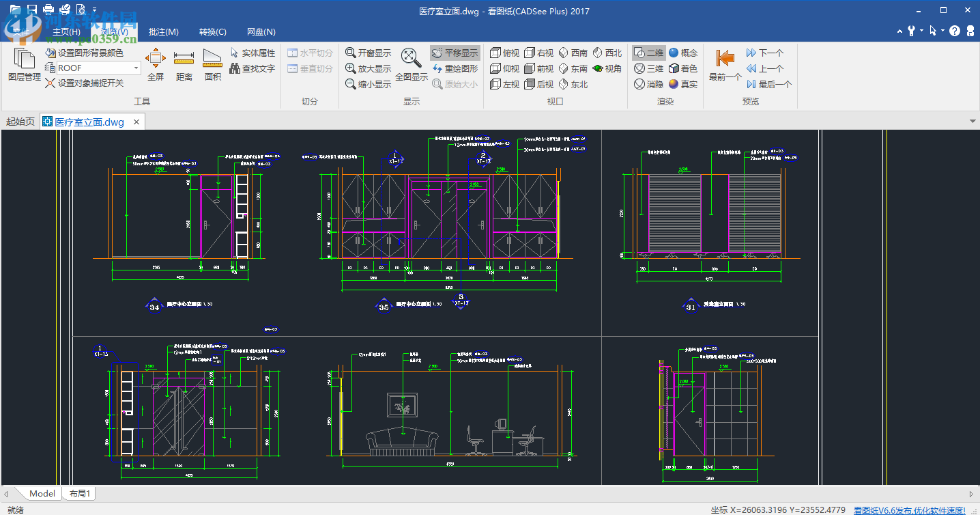Toggle 设置对象捕捉开关 object snap switch
This screenshot has width=980, height=515.
[85, 83]
